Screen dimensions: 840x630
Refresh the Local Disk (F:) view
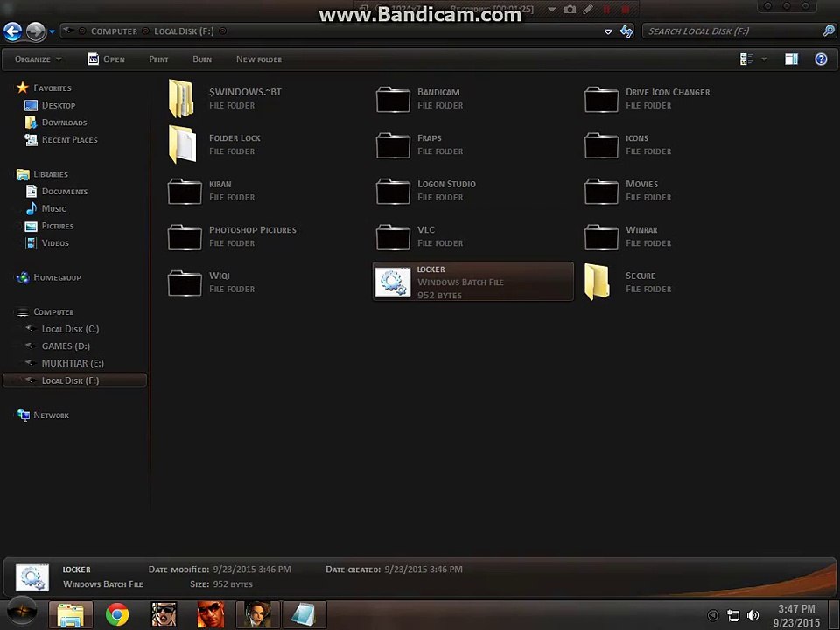[626, 31]
